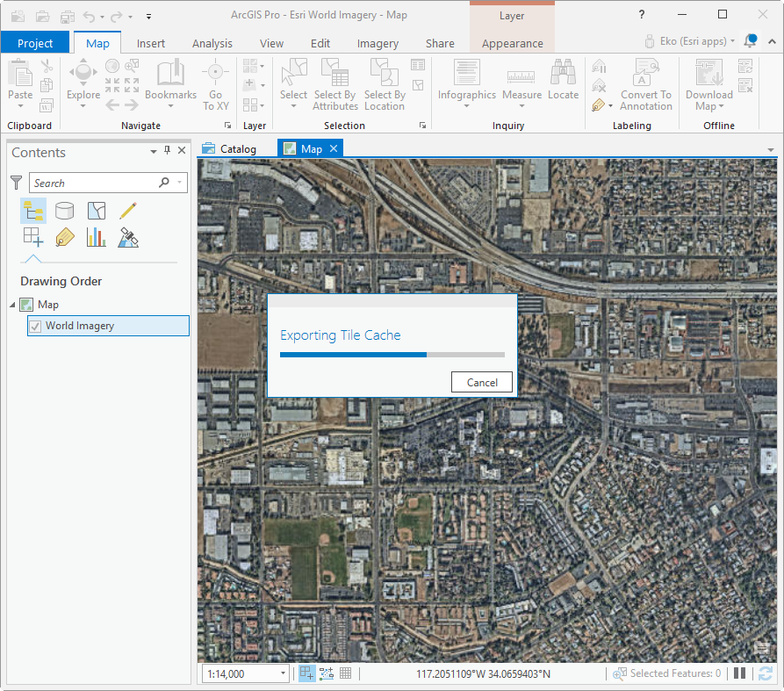Click the notifications bell icon
The height and width of the screenshot is (691, 784).
click(x=750, y=41)
